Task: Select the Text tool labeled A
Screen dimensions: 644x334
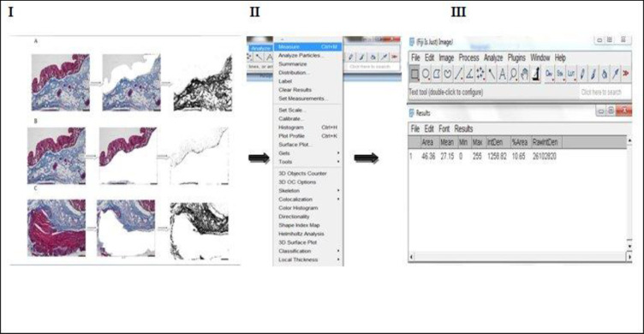Action: point(503,74)
